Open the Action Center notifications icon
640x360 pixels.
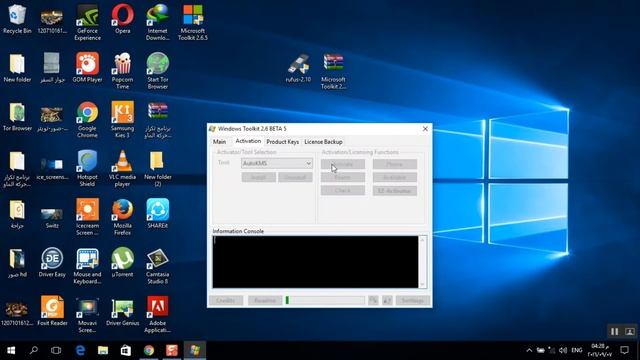(624, 350)
